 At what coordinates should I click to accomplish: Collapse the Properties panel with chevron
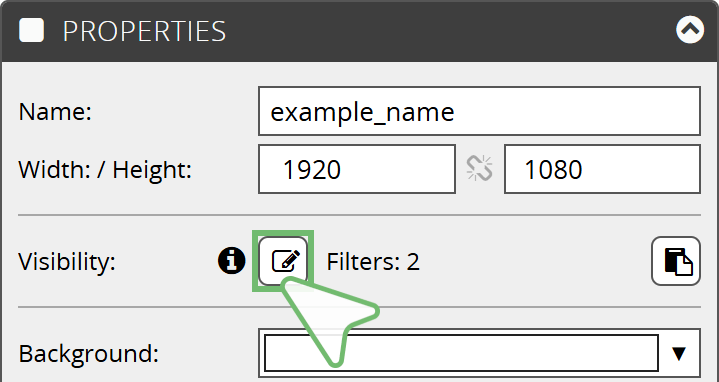[690, 30]
